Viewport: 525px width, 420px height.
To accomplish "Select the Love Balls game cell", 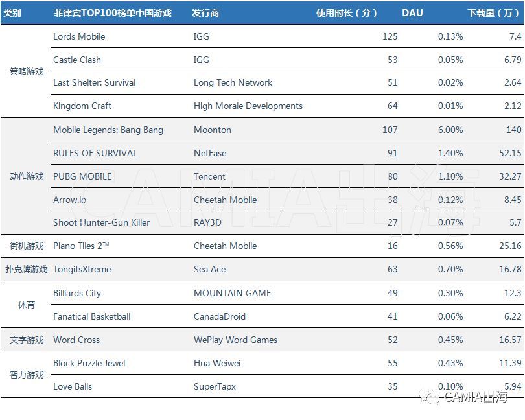I will pyautogui.click(x=73, y=386).
